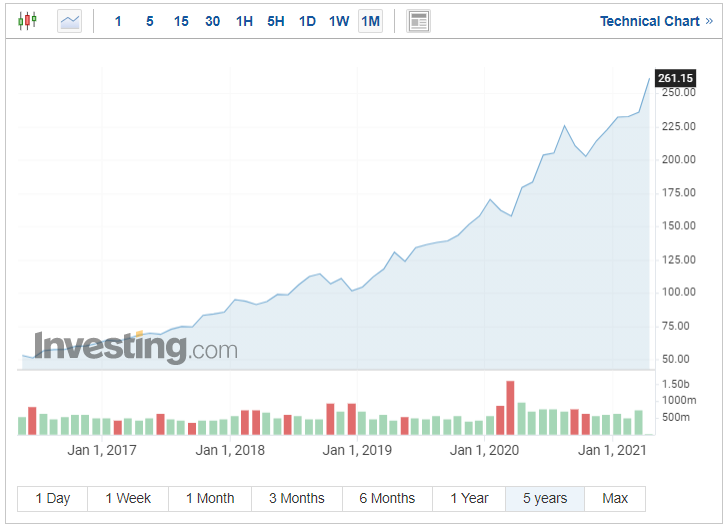Select the 1D interval
This screenshot has height=527, width=728.
[x=307, y=21]
